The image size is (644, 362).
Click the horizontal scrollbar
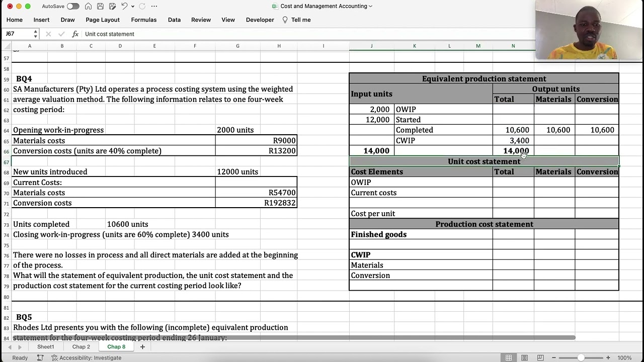pos(293,337)
